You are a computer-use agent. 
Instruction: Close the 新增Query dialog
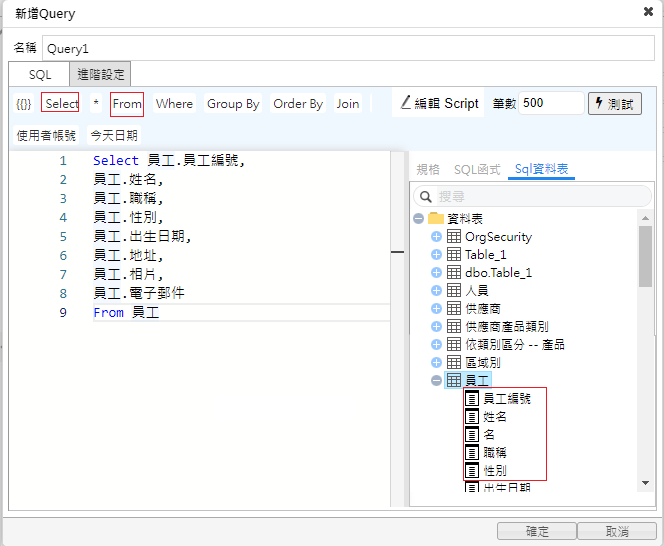[648, 12]
